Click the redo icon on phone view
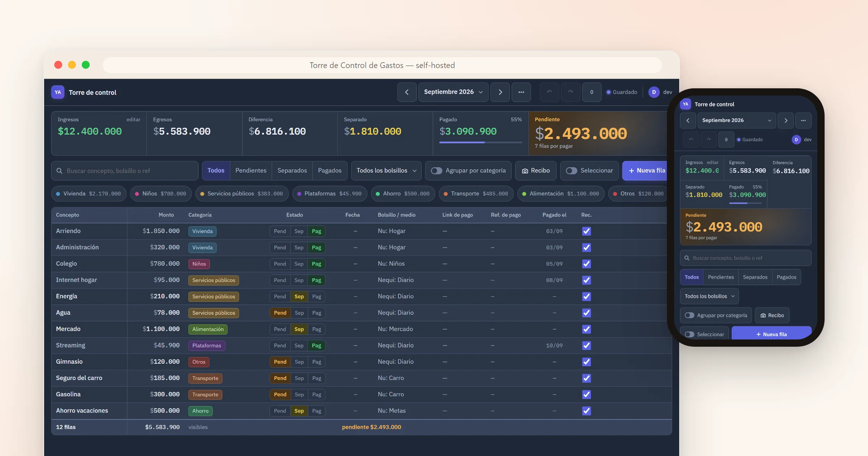 [x=709, y=140]
